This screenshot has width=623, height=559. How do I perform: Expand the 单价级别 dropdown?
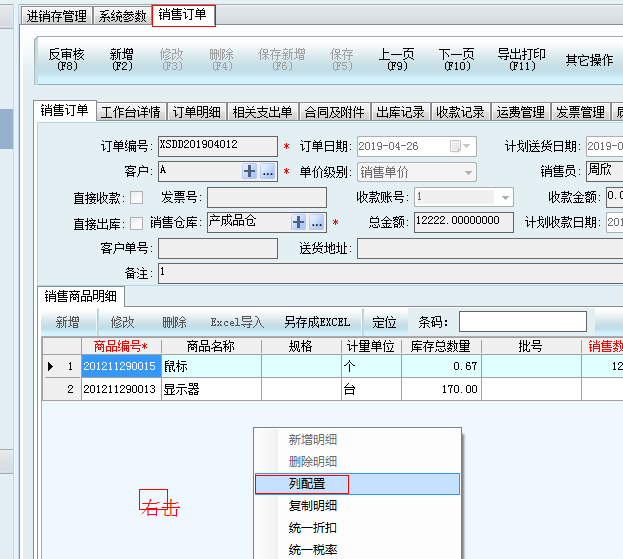469,172
